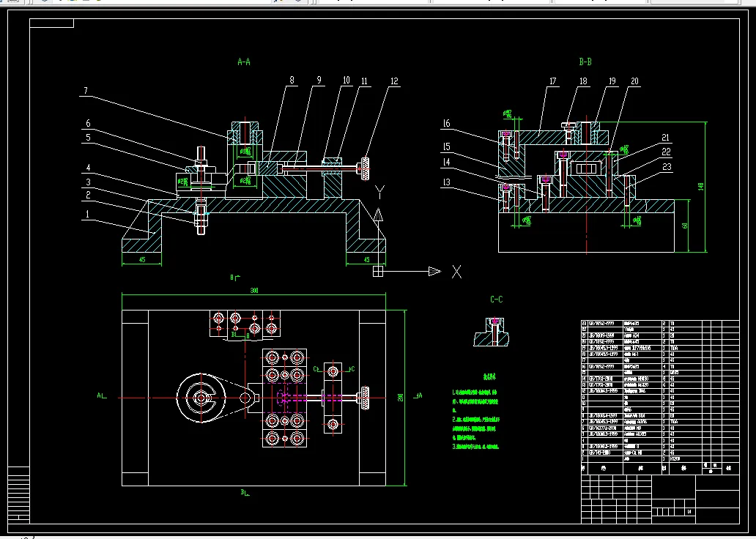Select callout number "11" leader label
Viewport: 756px width, 539px height.
(364, 81)
